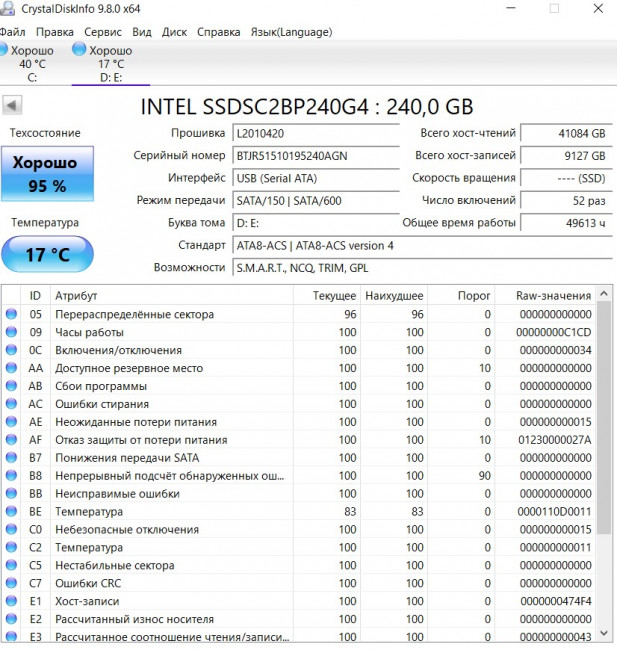Click the attribute list scrollbar thumb

click(604, 418)
